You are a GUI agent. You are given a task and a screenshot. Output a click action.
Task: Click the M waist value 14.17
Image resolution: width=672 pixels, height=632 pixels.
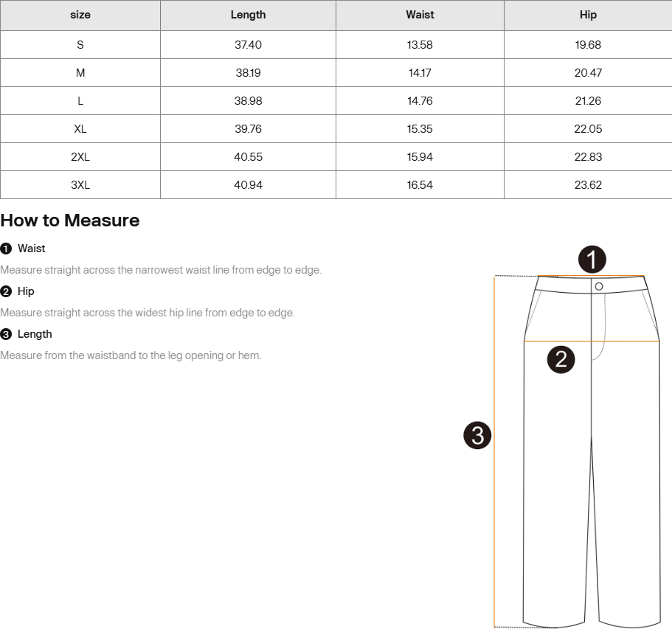tap(420, 73)
